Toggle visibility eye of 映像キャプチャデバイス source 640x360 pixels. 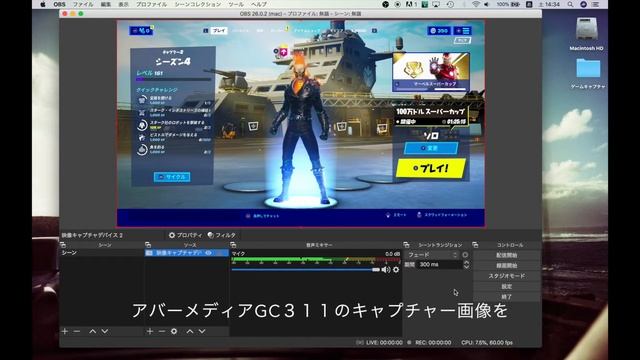click(x=209, y=253)
